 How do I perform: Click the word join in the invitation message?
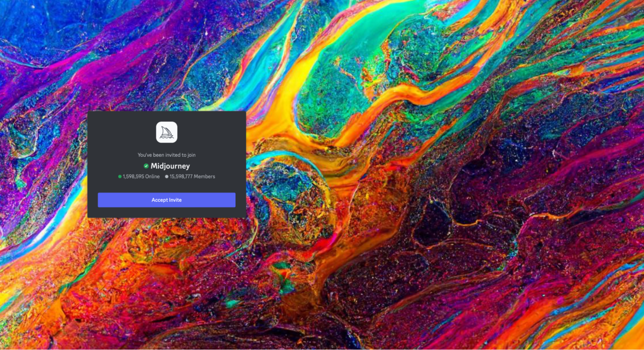click(192, 155)
